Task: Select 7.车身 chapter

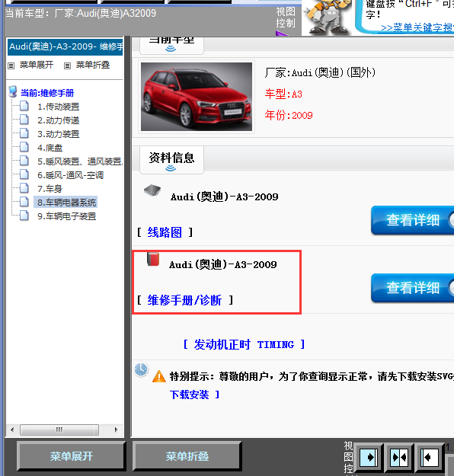Action: coord(50,189)
